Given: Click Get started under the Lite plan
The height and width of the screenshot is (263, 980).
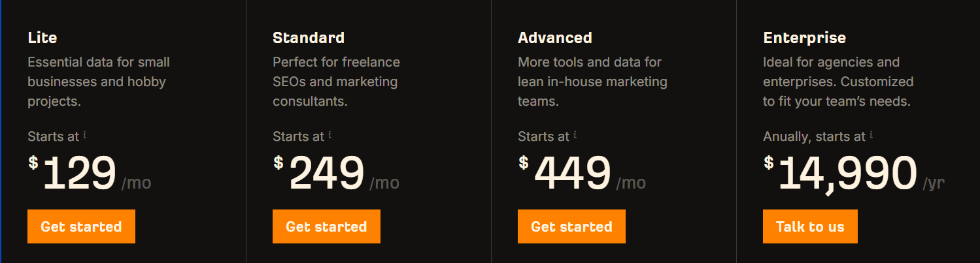Looking at the screenshot, I should point(81,226).
